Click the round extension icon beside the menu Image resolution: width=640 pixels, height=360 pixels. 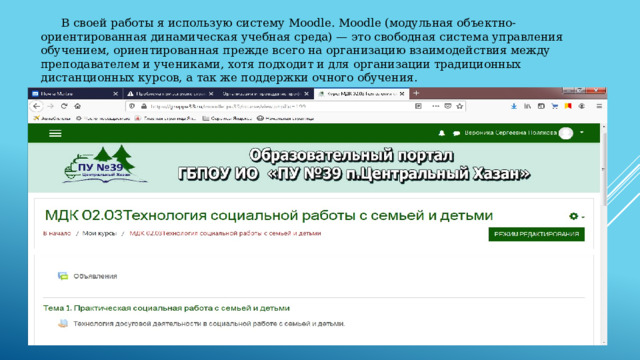coord(582,106)
